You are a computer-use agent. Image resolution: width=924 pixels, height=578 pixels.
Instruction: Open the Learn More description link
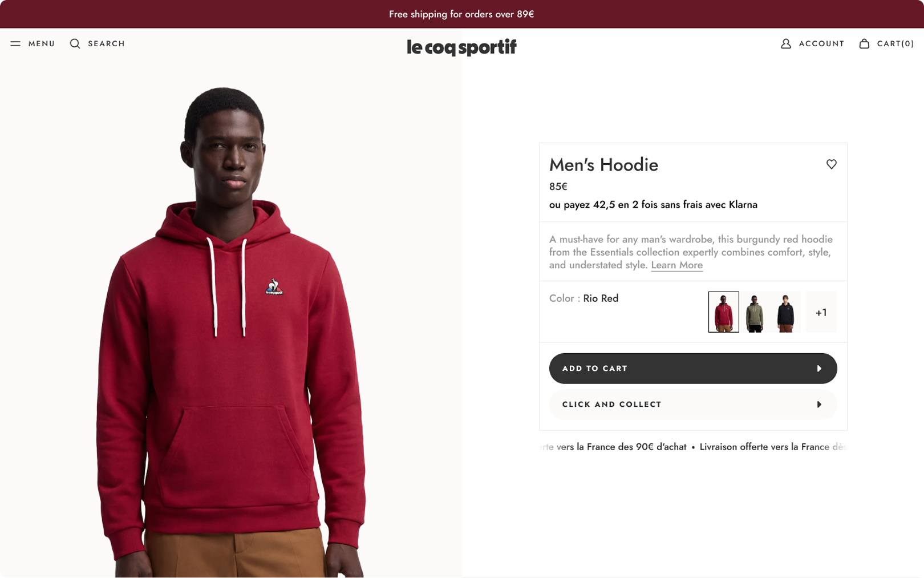[x=676, y=265]
